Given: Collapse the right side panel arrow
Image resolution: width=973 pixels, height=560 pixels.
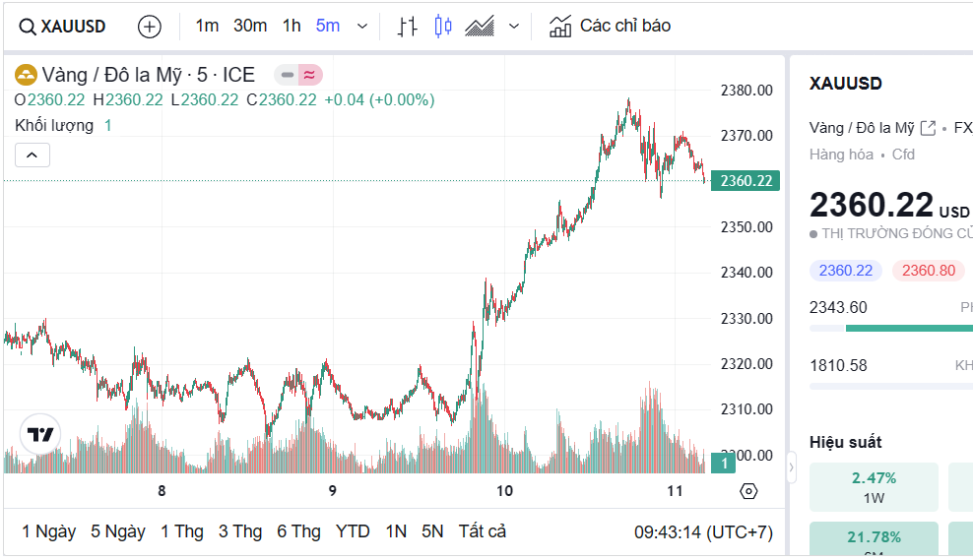Looking at the screenshot, I should pyautogui.click(x=791, y=473).
